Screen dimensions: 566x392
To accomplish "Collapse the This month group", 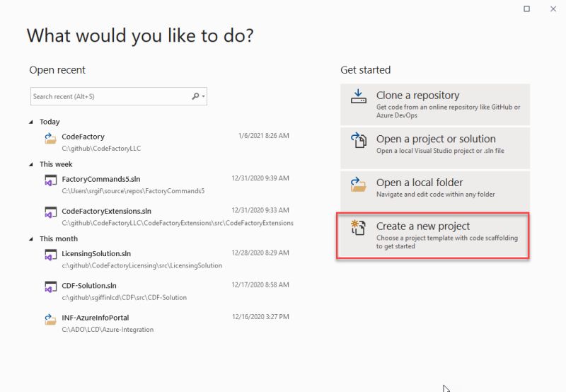I will 31,239.
